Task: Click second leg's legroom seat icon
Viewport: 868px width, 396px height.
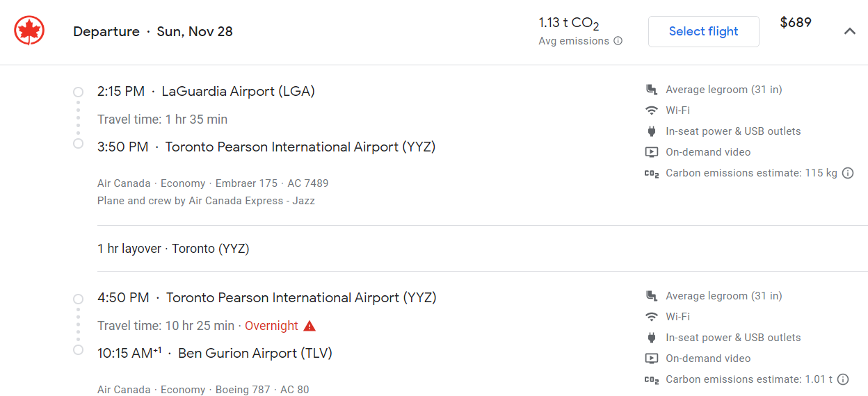Action: pyautogui.click(x=652, y=296)
